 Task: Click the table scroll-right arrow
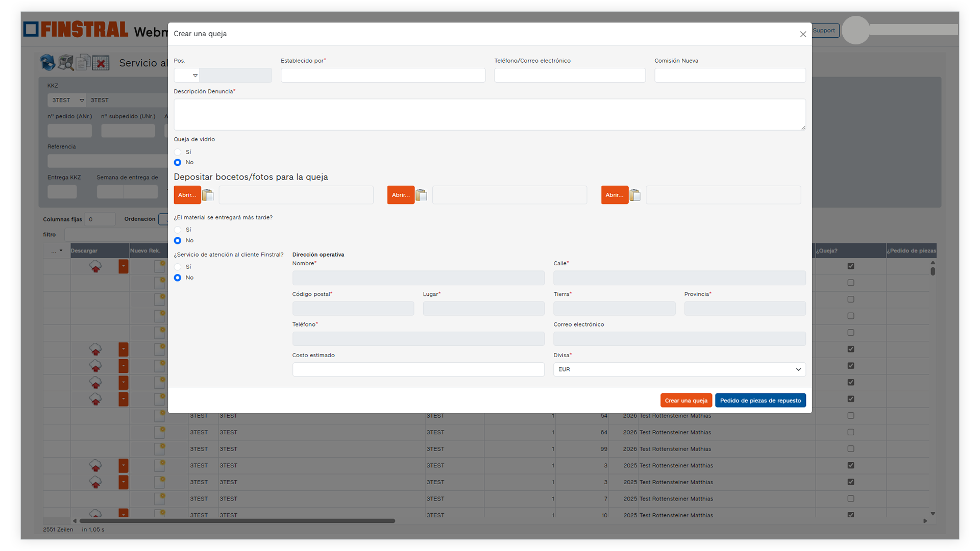pyautogui.click(x=925, y=521)
